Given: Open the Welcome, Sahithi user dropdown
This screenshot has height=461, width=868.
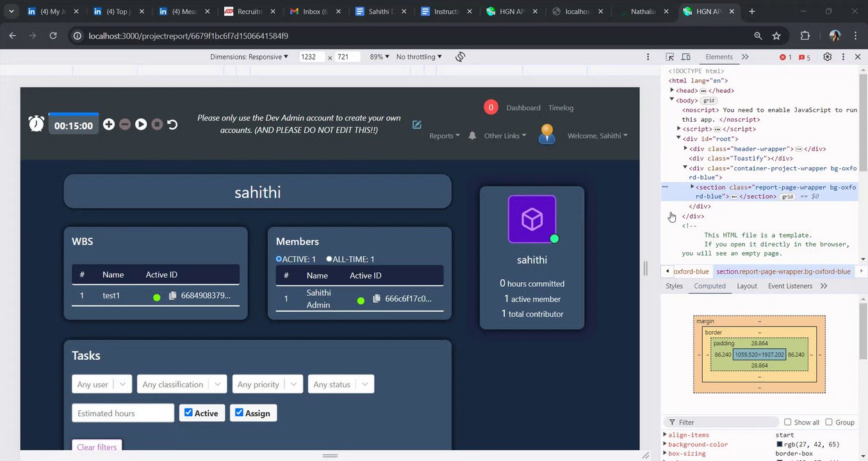Looking at the screenshot, I should click(598, 136).
